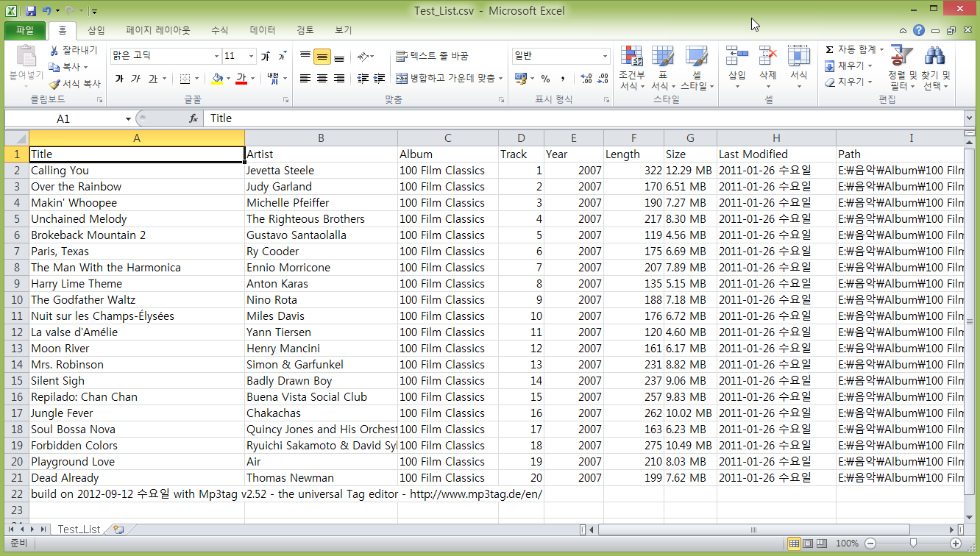Image resolution: width=980 pixels, height=556 pixels.
Task: Click the Paste (붙여넣기) clipboard icon
Action: [26, 57]
